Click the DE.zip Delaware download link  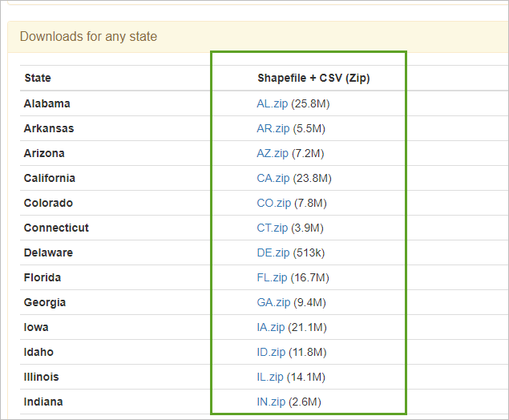273,252
